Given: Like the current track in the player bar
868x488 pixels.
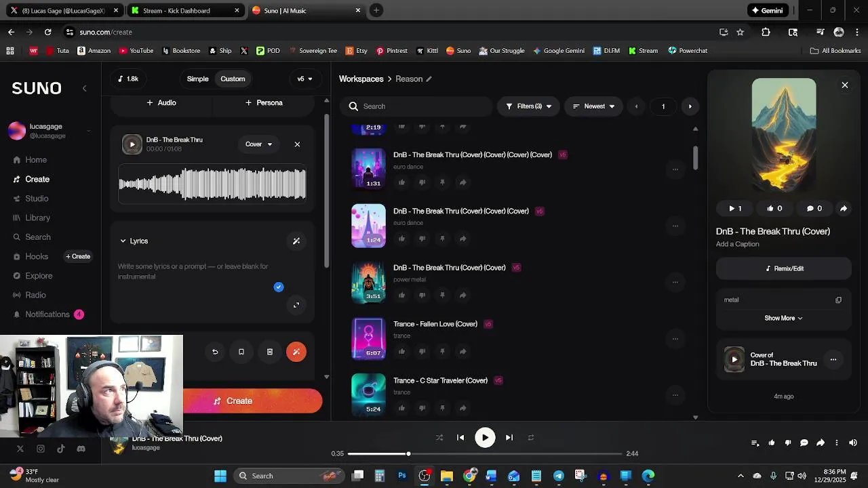Looking at the screenshot, I should (x=772, y=443).
